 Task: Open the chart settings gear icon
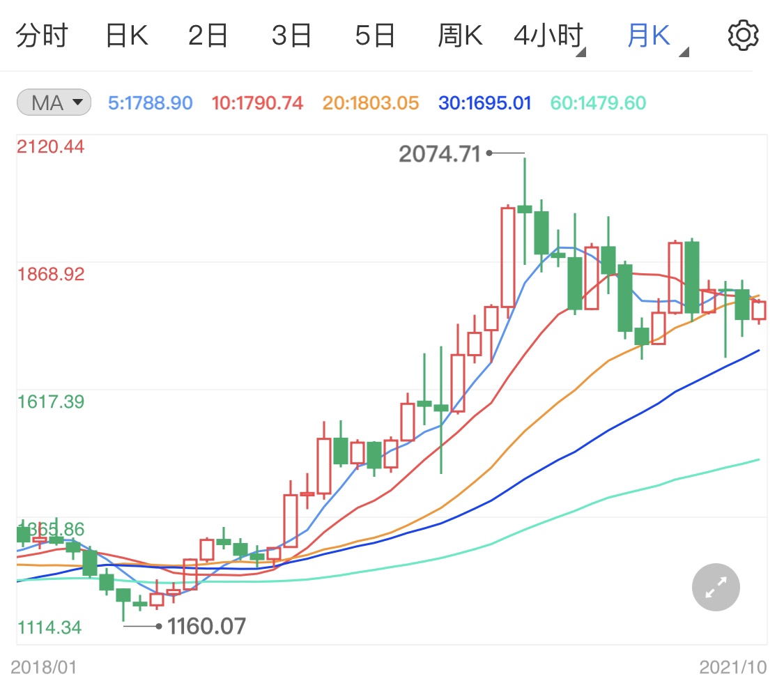coord(742,33)
